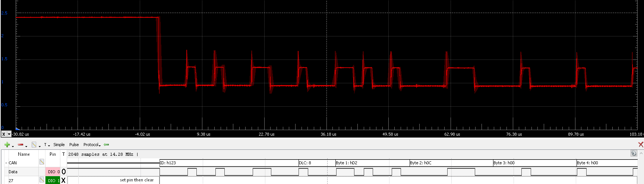Screen dimensions: 644x184
Task: Click the DIO 0 pin cell
Action: pos(53,172)
